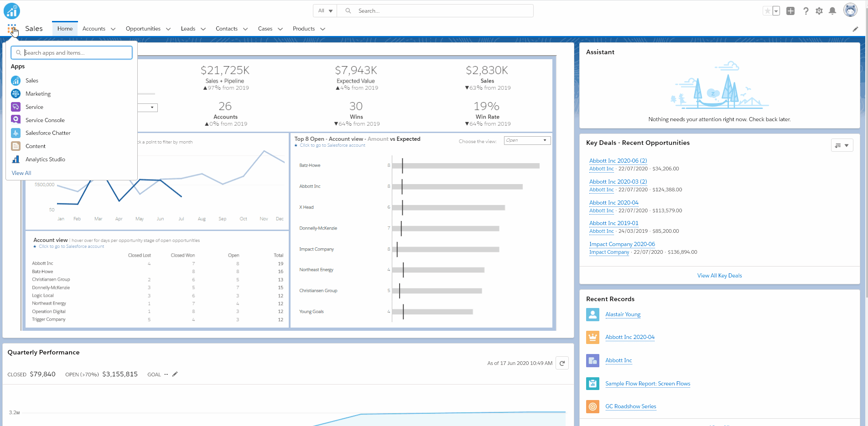Open the Products tab

click(304, 29)
